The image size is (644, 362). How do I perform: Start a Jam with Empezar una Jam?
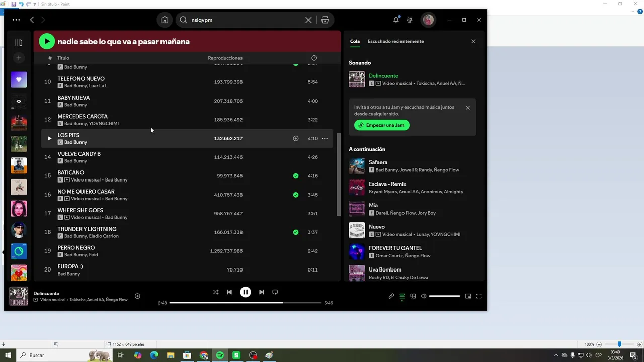382,125
